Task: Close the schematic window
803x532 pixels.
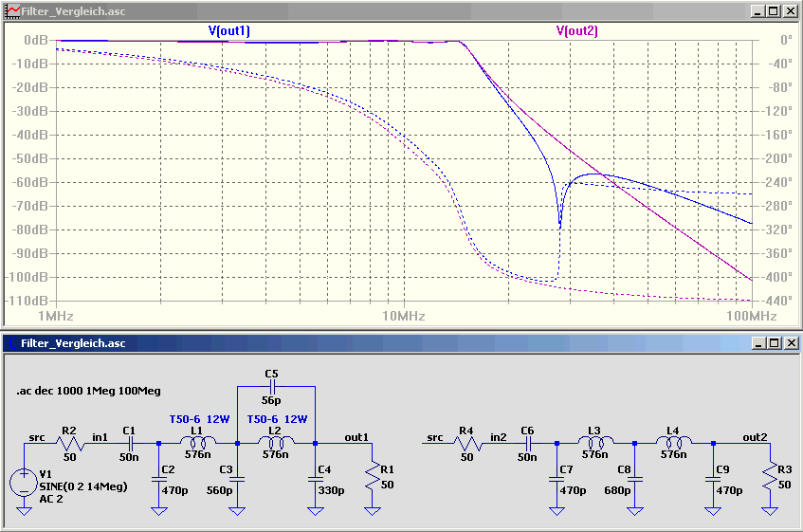Action: pos(792,343)
